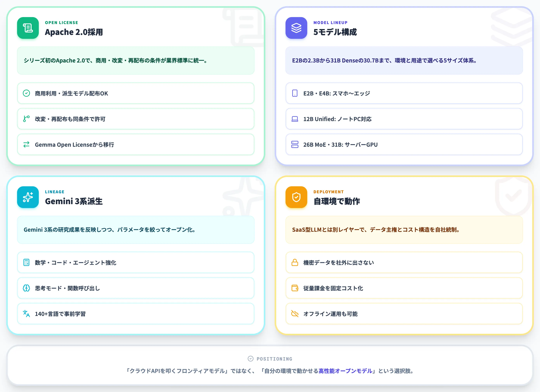540x392 pixels.
Task: Select the 数学・コード・エージェント強化 row
Action: [x=136, y=262]
